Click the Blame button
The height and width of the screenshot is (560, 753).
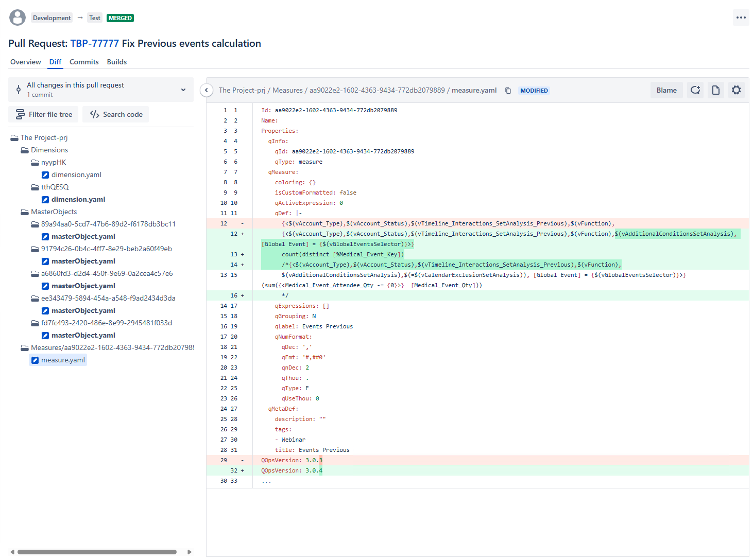666,90
